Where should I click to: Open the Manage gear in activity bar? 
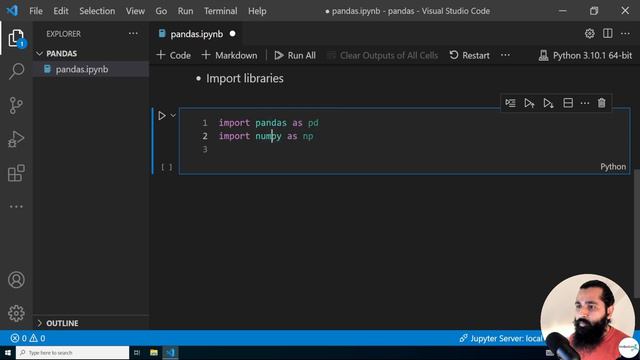point(16,313)
